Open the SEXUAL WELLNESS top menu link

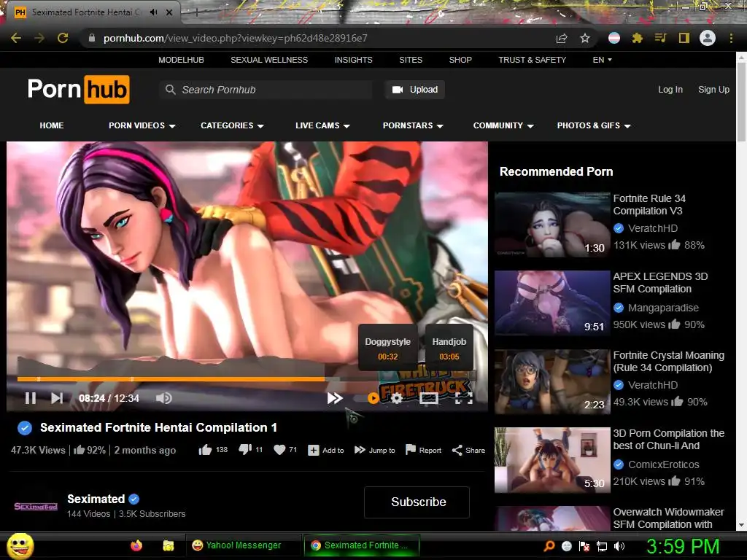tap(269, 60)
